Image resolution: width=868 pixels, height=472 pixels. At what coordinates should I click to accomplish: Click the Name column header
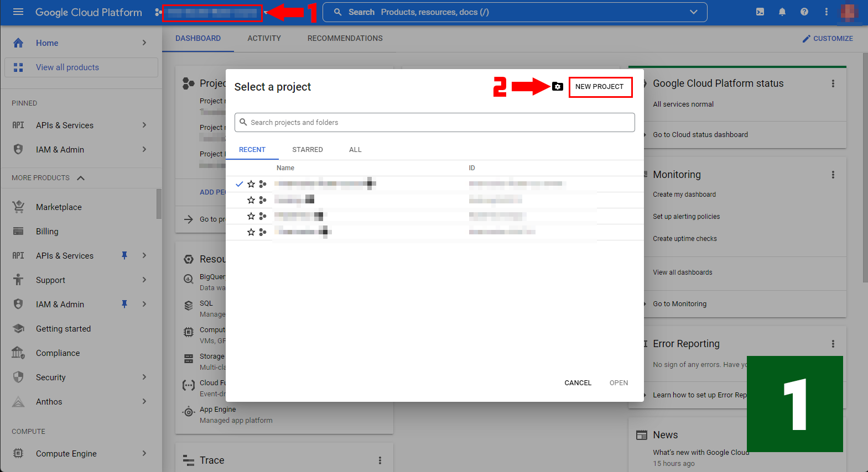[x=285, y=168]
